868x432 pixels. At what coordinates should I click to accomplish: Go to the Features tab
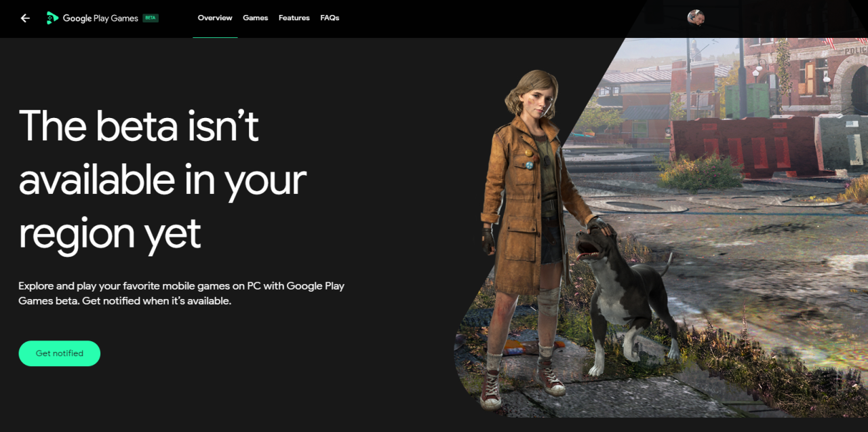pos(294,18)
